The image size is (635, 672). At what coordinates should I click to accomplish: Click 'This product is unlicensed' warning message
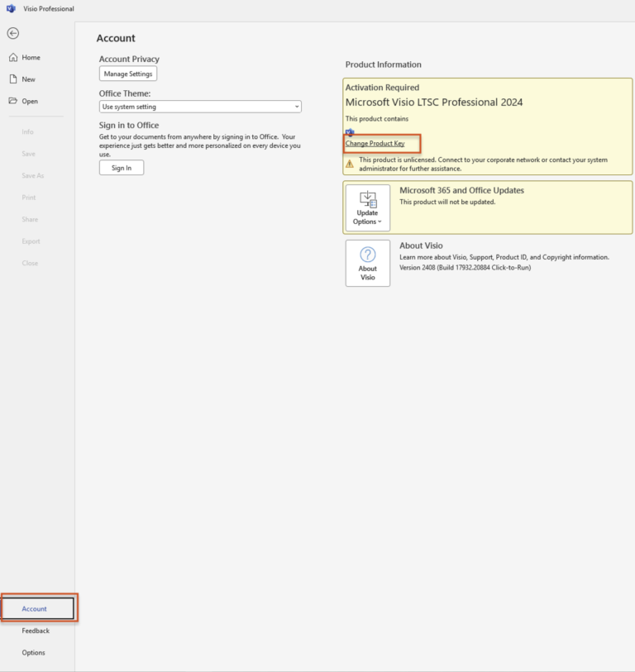483,164
